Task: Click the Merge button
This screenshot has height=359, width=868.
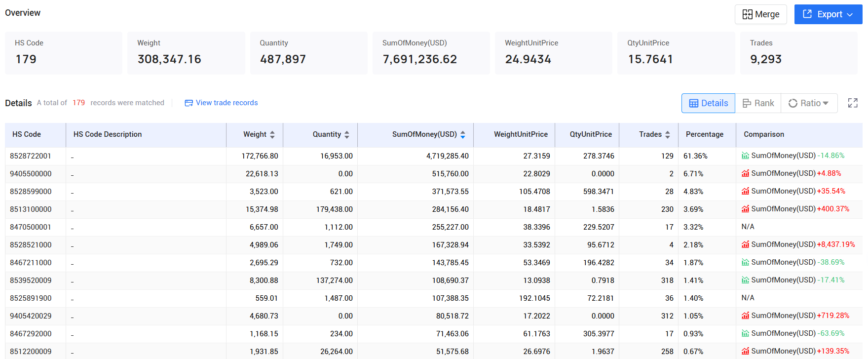Action: pyautogui.click(x=760, y=14)
